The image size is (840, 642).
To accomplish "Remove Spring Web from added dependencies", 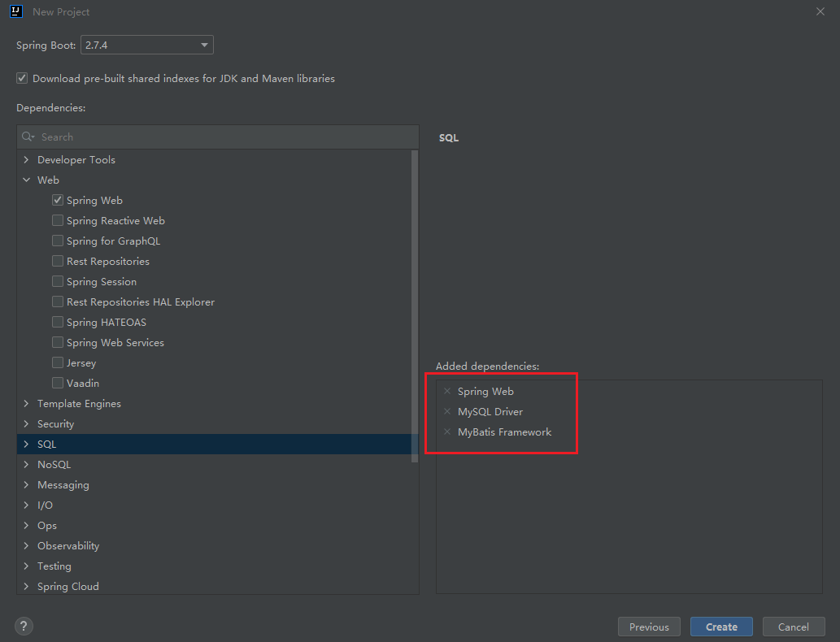I will click(447, 392).
